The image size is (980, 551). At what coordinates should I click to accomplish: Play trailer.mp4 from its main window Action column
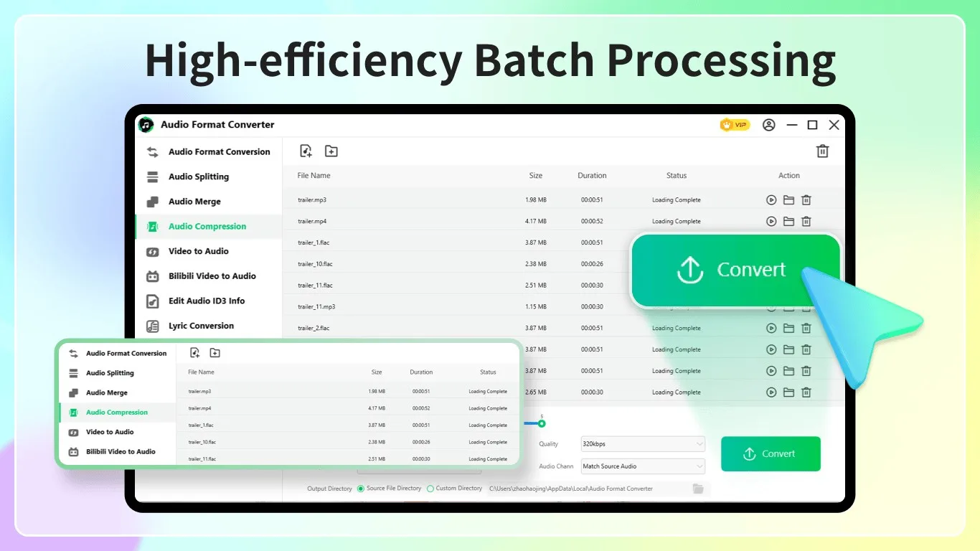point(771,222)
